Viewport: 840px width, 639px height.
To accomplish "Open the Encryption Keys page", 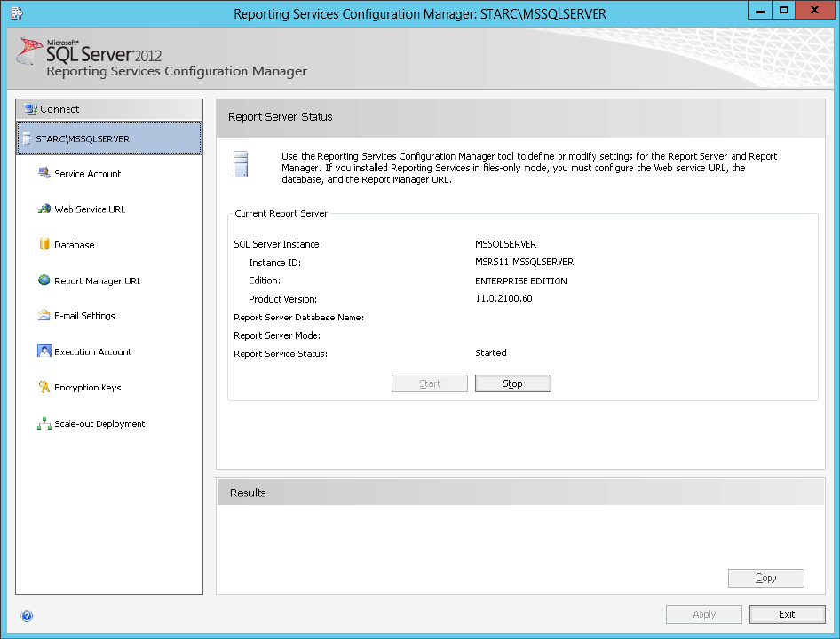I will click(x=87, y=387).
